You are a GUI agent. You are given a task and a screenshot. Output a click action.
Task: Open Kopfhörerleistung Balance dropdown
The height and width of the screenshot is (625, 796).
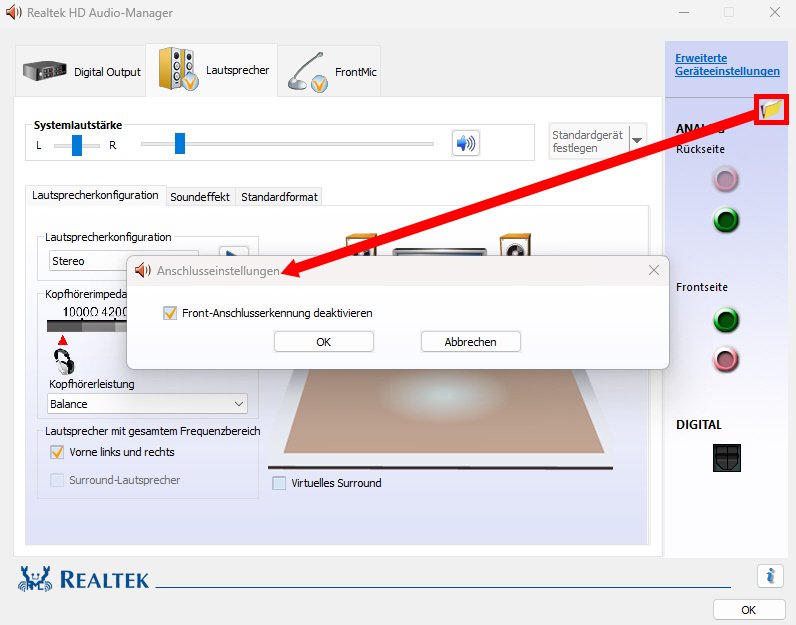click(x=147, y=404)
